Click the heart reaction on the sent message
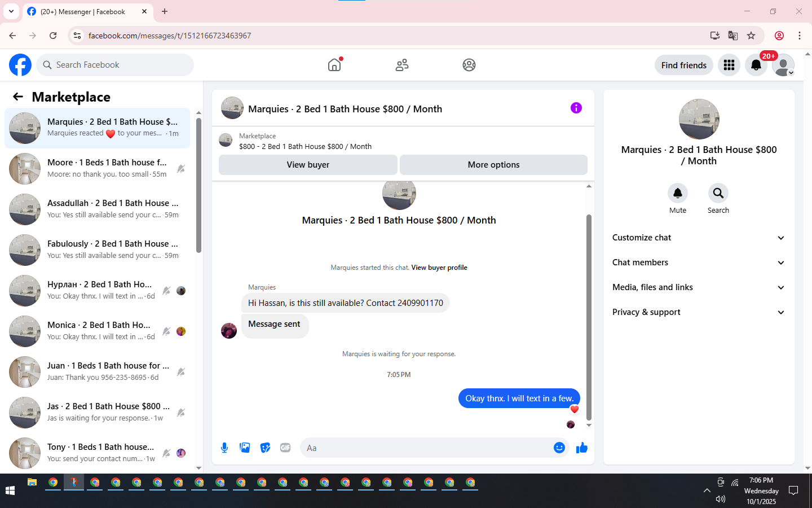 pos(575,409)
